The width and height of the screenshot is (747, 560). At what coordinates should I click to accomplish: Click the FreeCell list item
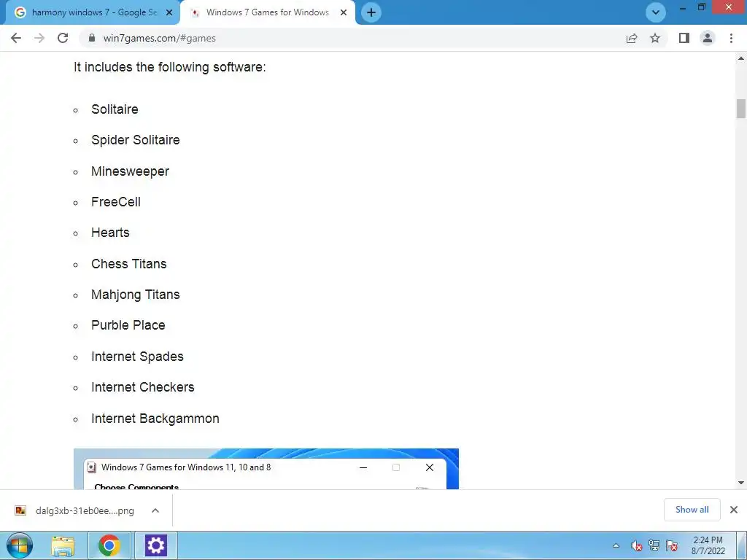116,202
